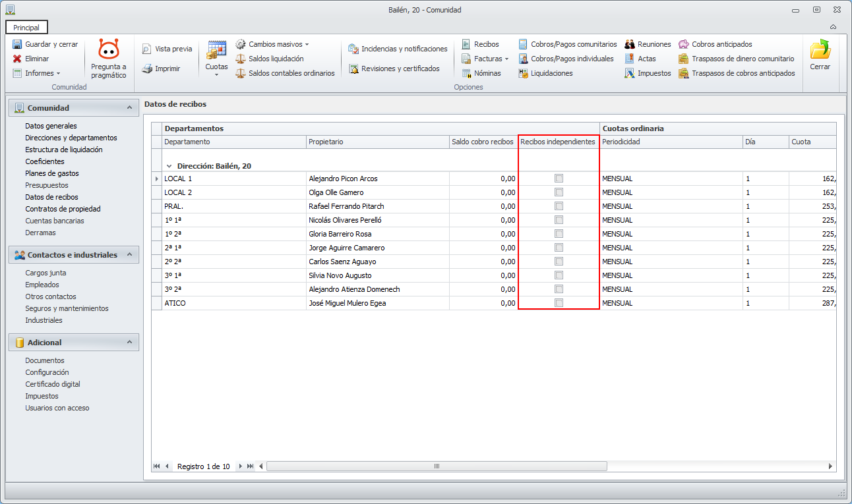852x504 pixels.
Task: Click the Saldo cobro recibos header
Action: pyautogui.click(x=483, y=142)
